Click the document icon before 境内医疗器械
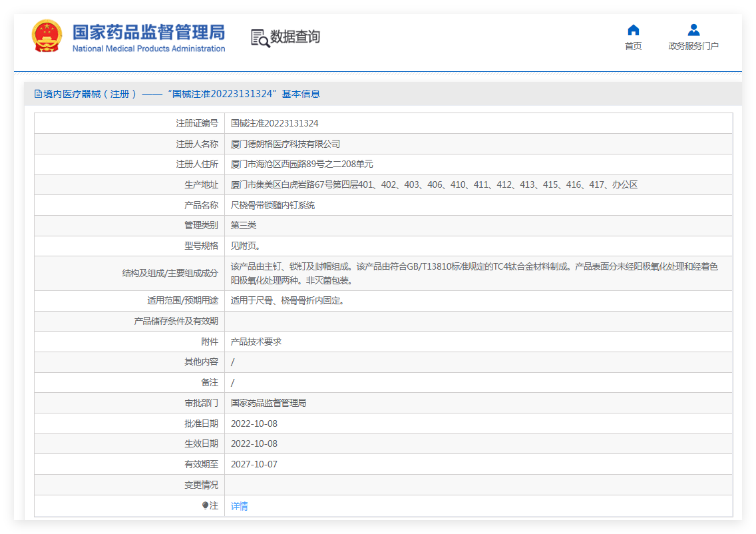This screenshot has height=534, width=756. [x=38, y=94]
